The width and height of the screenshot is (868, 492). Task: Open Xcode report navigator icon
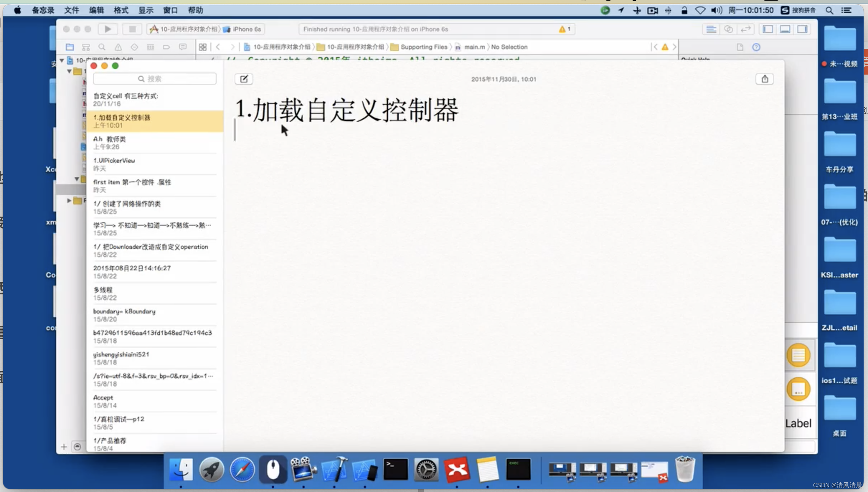click(x=183, y=47)
